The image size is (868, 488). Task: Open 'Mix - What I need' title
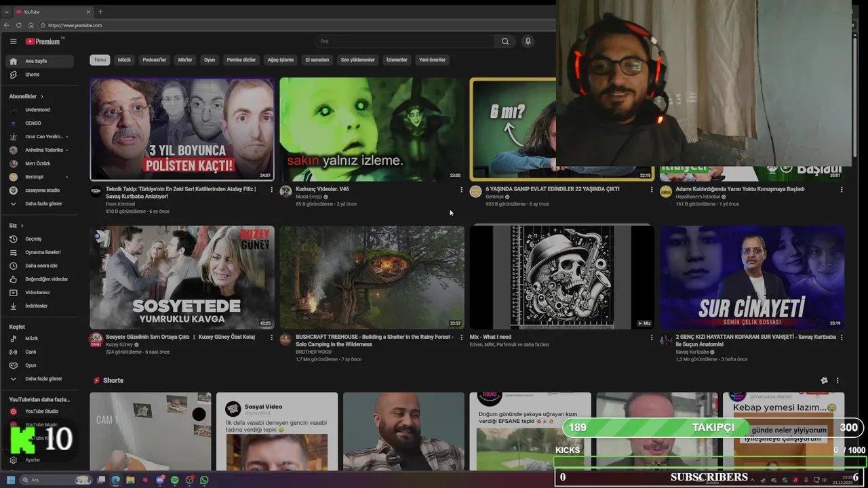coord(490,337)
